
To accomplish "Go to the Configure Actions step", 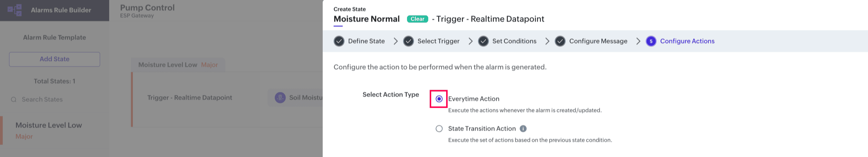I will point(687,41).
